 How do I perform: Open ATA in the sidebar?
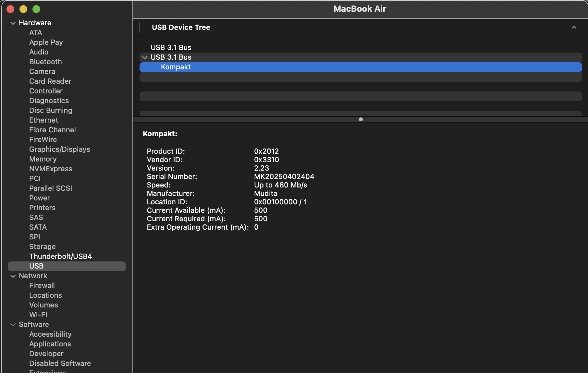point(36,32)
